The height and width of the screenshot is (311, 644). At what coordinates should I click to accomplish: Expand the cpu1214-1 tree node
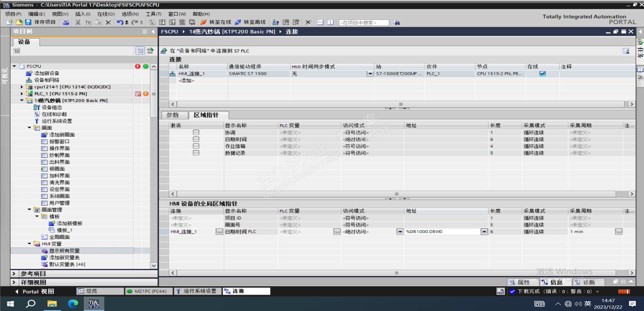(x=22, y=87)
